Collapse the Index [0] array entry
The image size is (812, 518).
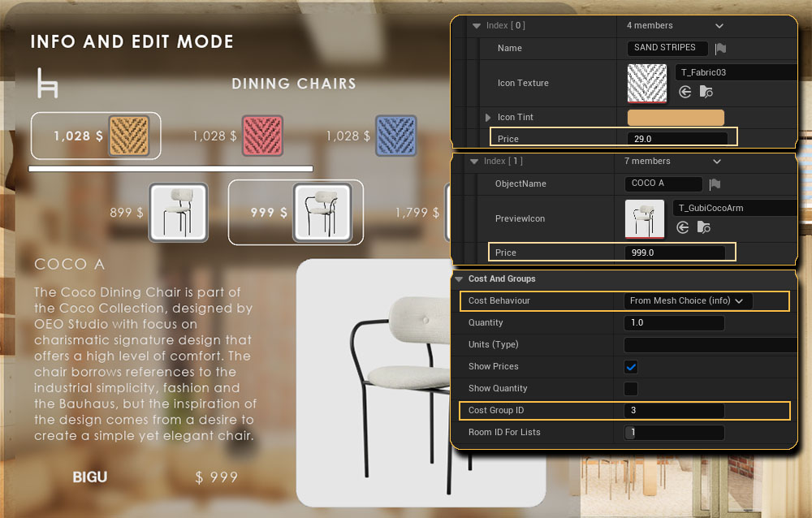477,26
